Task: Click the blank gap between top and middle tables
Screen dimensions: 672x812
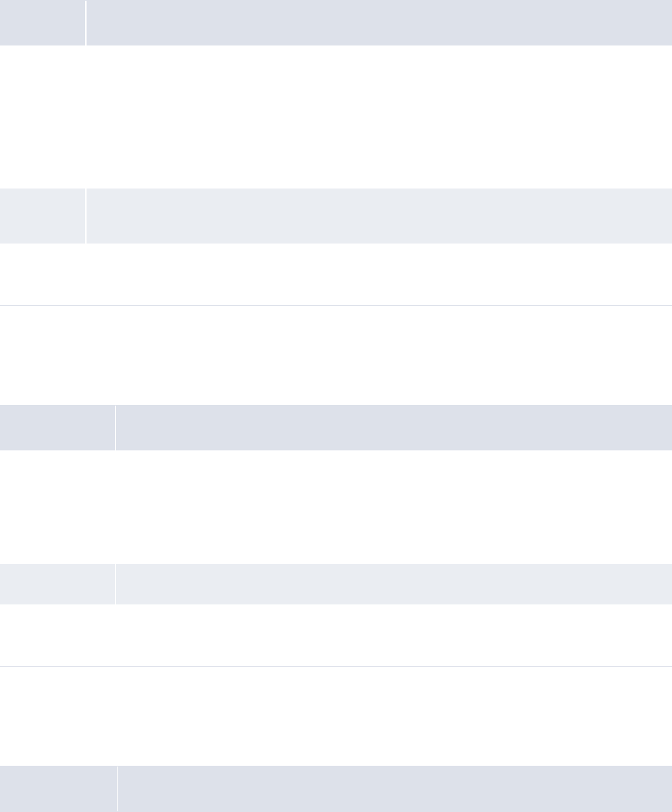Action: tap(336, 355)
